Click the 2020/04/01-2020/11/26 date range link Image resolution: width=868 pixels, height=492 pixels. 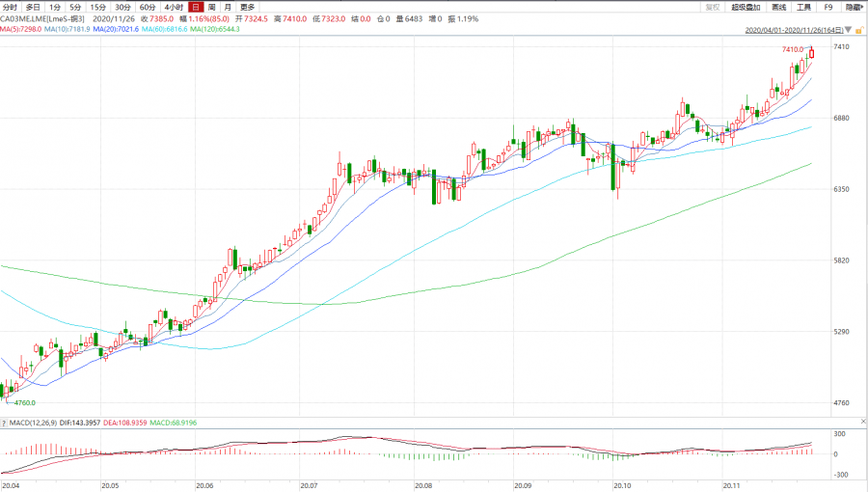click(x=794, y=30)
